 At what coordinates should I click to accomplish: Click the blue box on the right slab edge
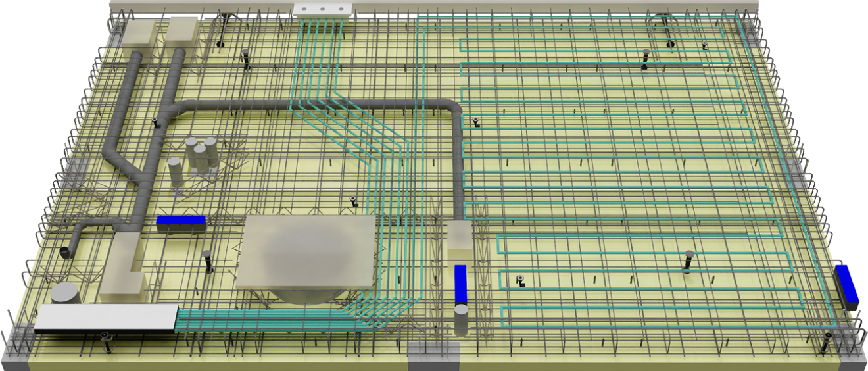(847, 286)
